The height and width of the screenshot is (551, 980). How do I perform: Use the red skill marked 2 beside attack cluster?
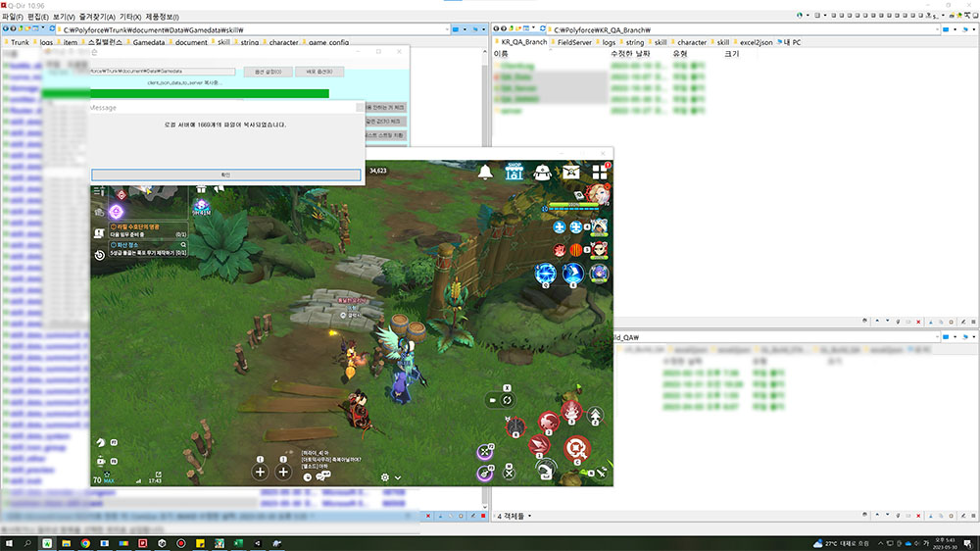[548, 423]
